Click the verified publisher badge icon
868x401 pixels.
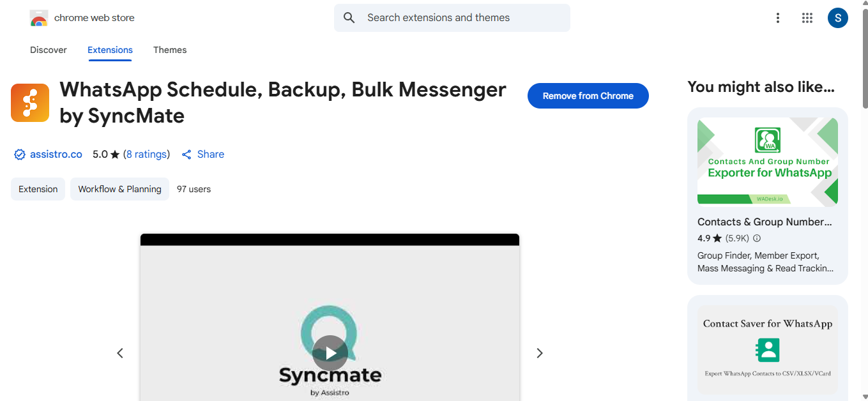tap(19, 154)
